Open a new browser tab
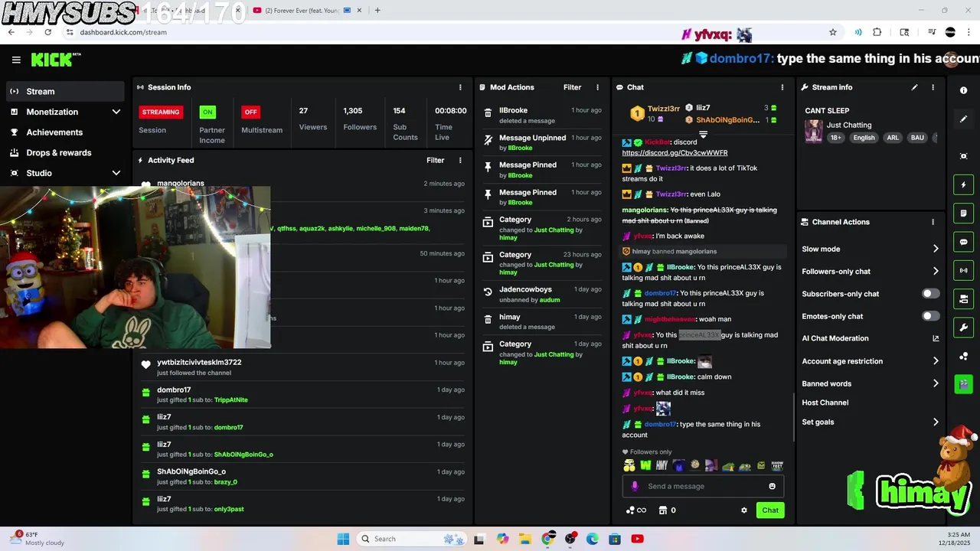980x551 pixels. click(x=377, y=11)
